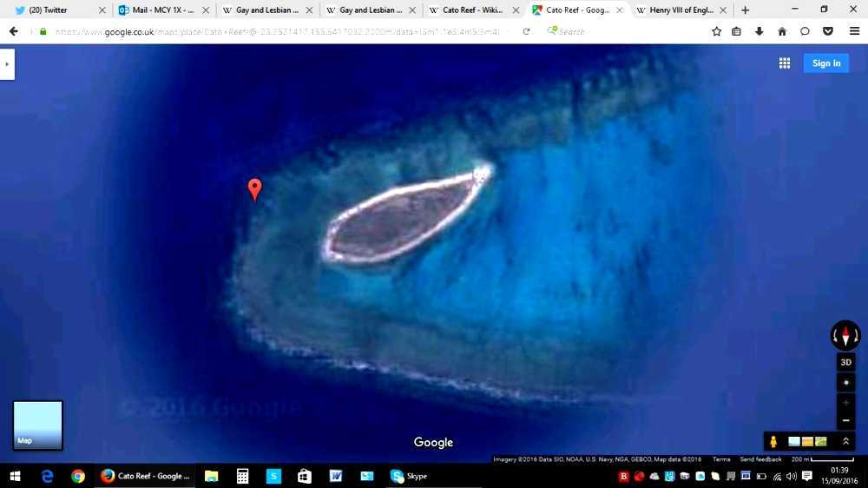This screenshot has height=488, width=868.
Task: Open the Google apps grid
Action: pos(785,63)
